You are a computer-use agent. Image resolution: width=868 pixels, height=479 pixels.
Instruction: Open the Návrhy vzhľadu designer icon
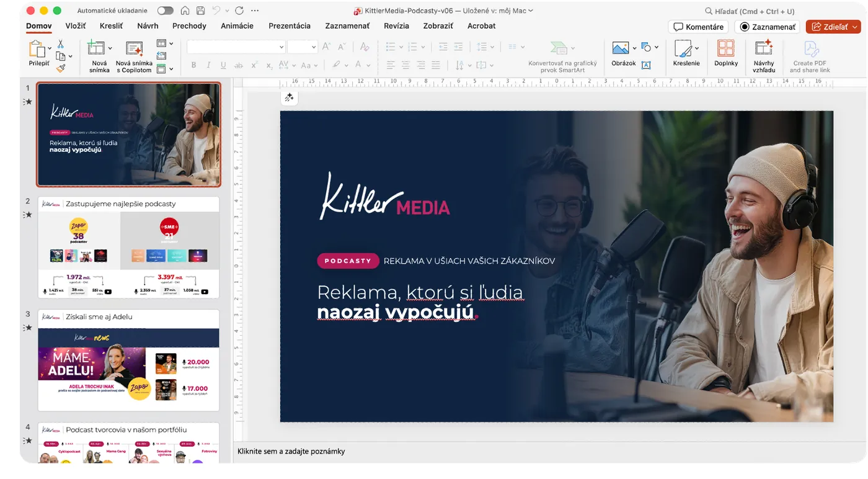pos(763,48)
